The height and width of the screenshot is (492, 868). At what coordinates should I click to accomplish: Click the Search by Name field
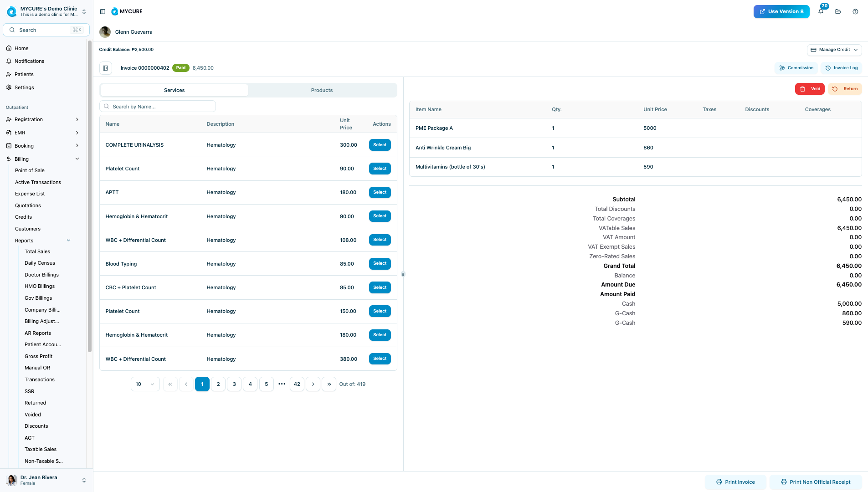158,107
